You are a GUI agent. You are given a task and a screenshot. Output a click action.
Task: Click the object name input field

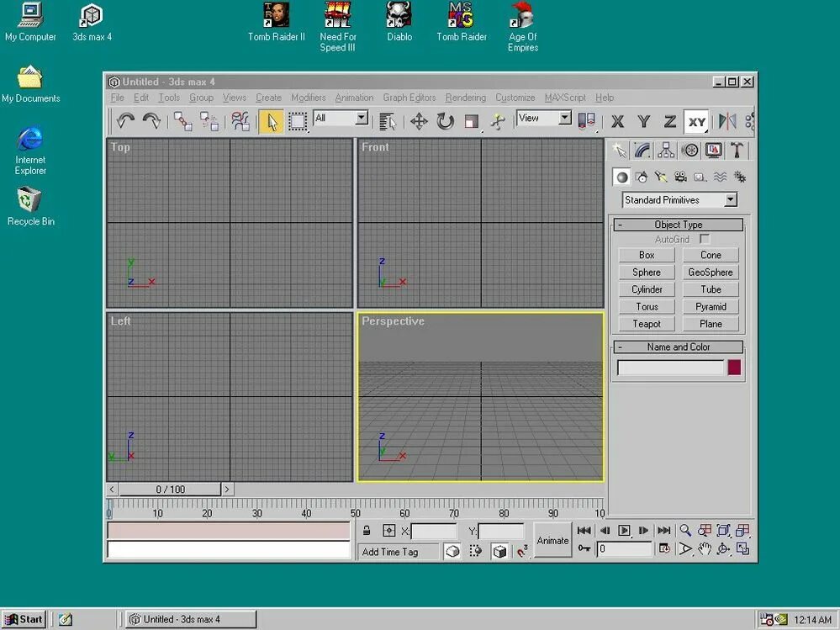pyautogui.click(x=670, y=368)
